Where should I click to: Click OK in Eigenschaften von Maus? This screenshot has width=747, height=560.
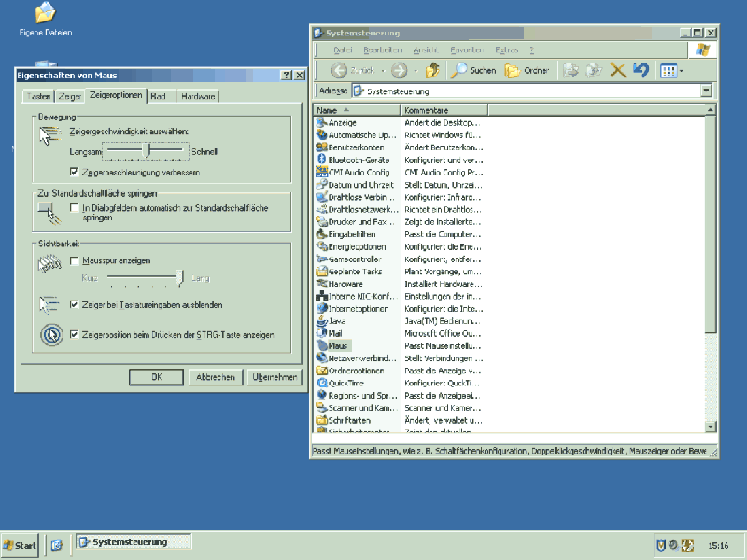[156, 377]
